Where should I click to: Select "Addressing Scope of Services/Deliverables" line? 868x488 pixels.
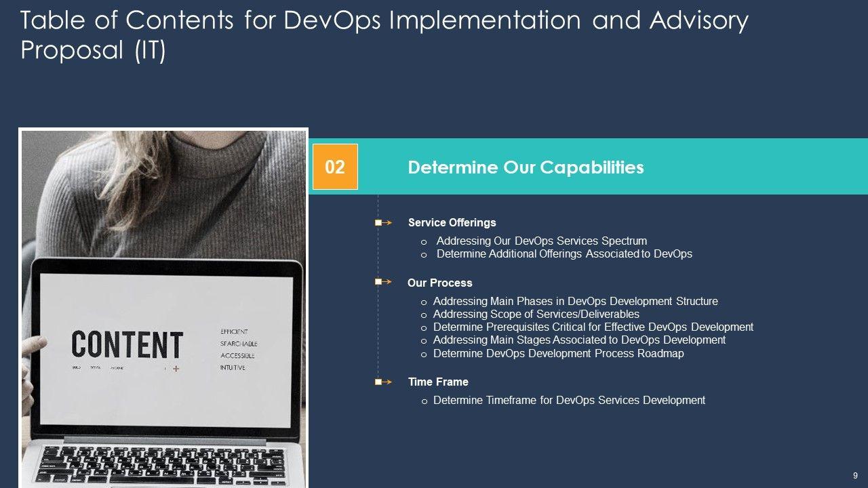click(536, 314)
